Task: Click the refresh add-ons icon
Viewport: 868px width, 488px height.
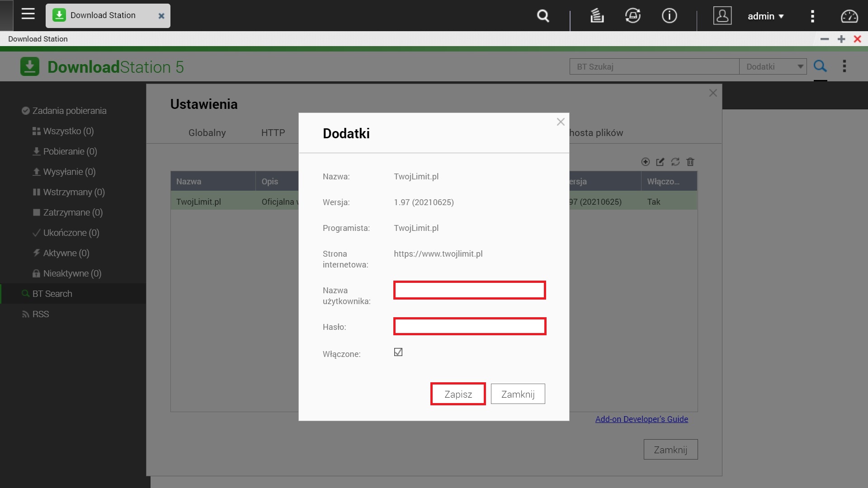Action: pyautogui.click(x=675, y=162)
